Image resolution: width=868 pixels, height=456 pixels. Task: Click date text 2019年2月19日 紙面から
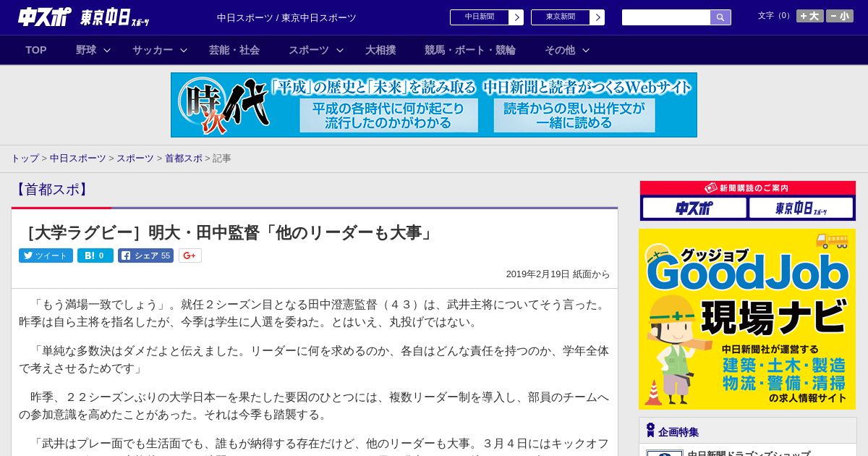(558, 274)
